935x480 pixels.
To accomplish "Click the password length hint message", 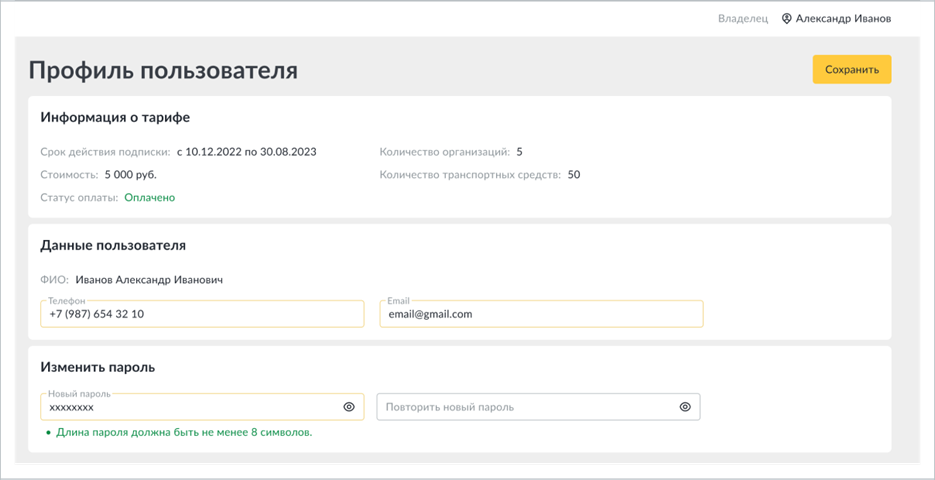I will click(x=184, y=433).
